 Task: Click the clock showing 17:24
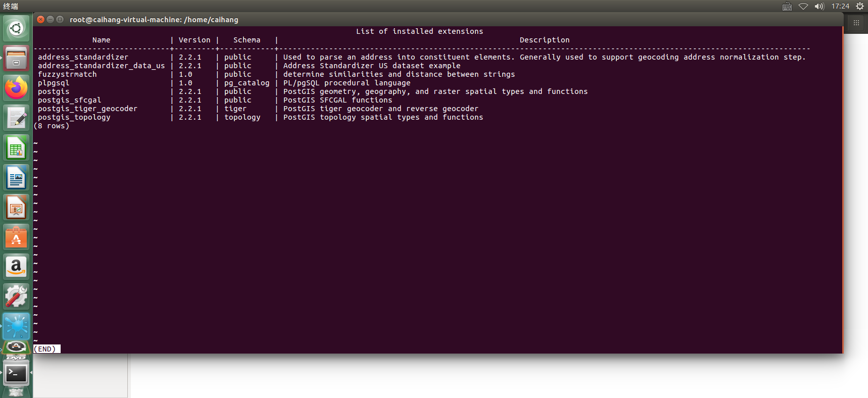(x=841, y=7)
